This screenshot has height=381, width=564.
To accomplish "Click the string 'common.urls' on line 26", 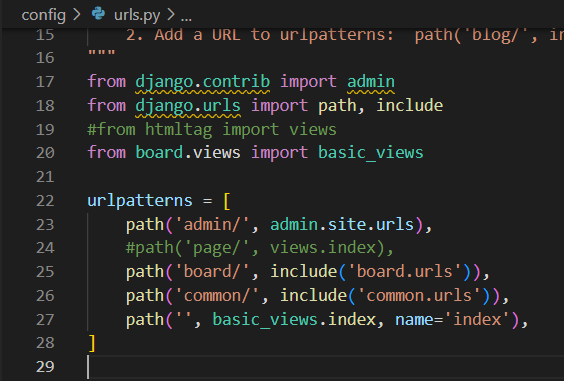I will pos(419,296).
